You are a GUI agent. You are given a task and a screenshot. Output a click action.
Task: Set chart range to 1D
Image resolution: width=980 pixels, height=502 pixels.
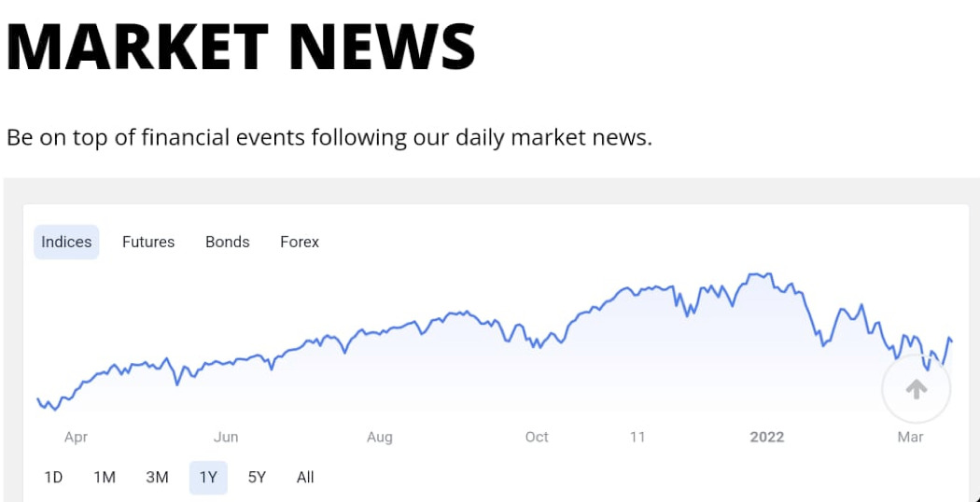[x=53, y=477]
